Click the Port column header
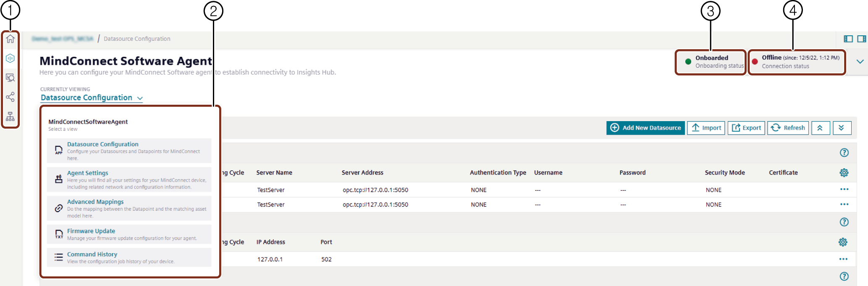 click(326, 242)
